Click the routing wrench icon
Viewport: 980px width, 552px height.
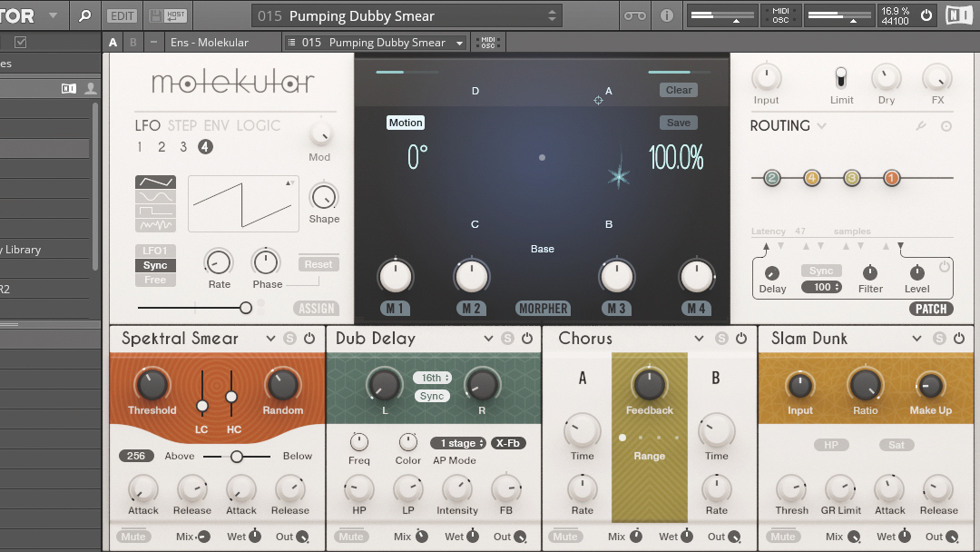(921, 125)
